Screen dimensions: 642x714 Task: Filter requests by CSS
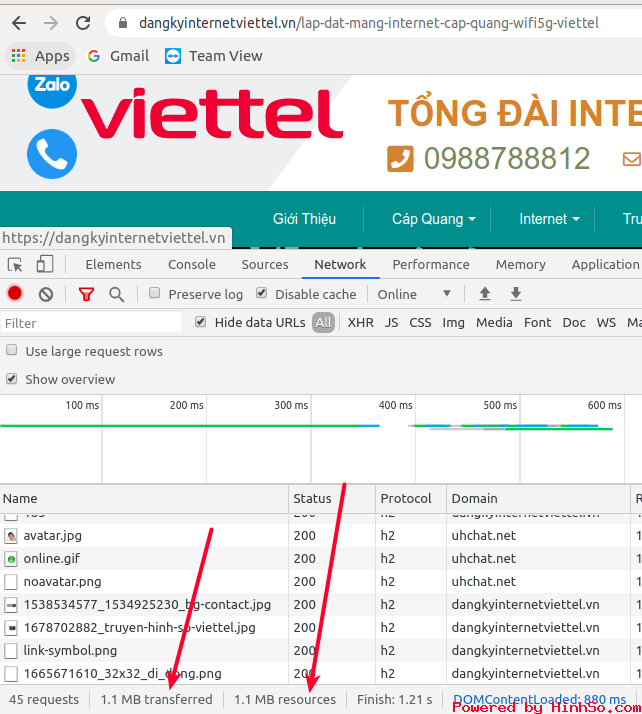420,323
